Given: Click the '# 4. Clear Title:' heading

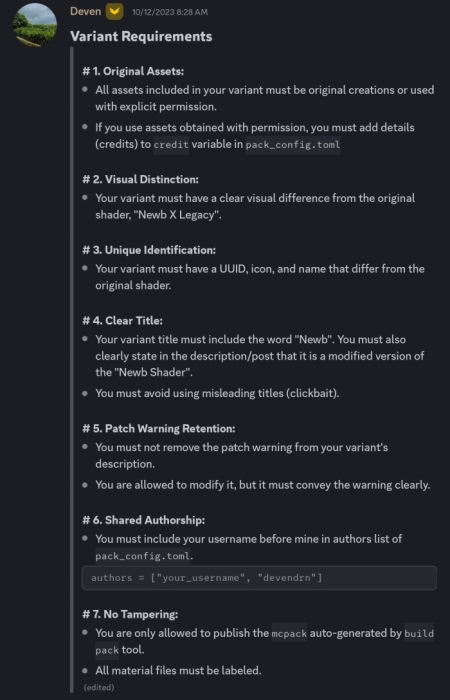Looking at the screenshot, I should coord(122,321).
